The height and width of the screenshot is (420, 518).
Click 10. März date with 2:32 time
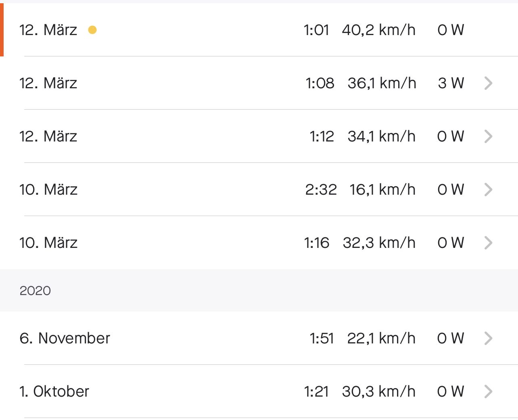pyautogui.click(x=48, y=189)
